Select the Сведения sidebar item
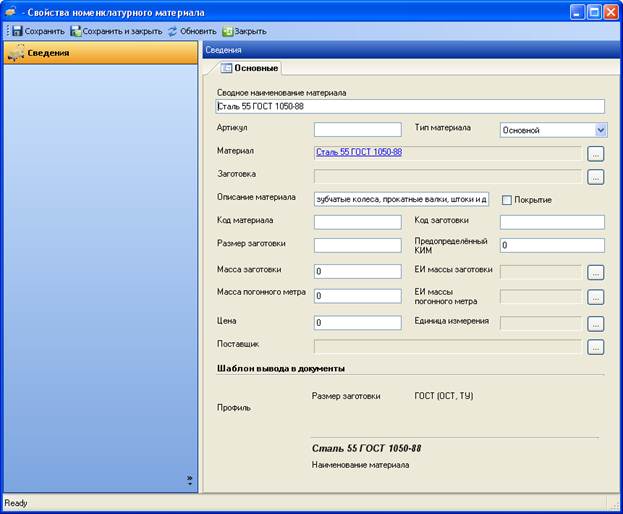The height and width of the screenshot is (514, 623). (x=101, y=53)
